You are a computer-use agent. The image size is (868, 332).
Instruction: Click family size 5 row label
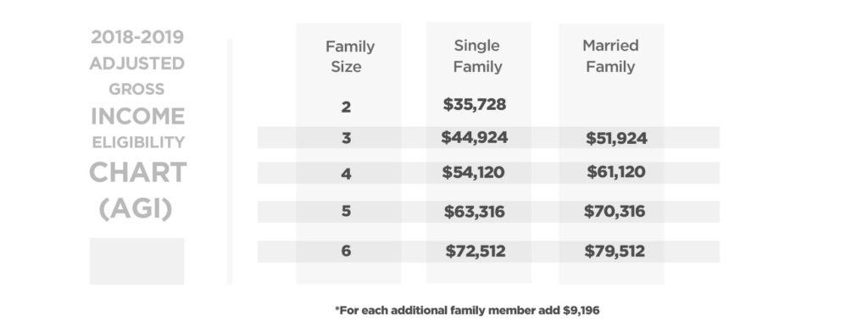pos(346,211)
